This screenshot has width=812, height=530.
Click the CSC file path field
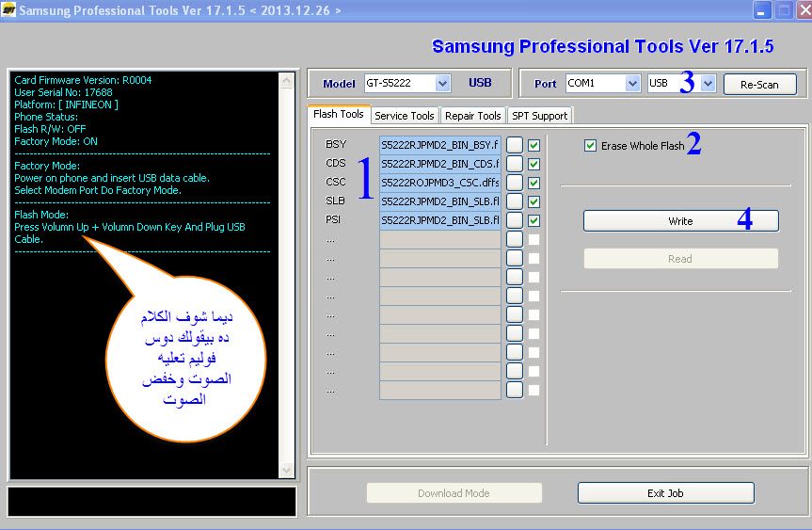pyautogui.click(x=440, y=183)
